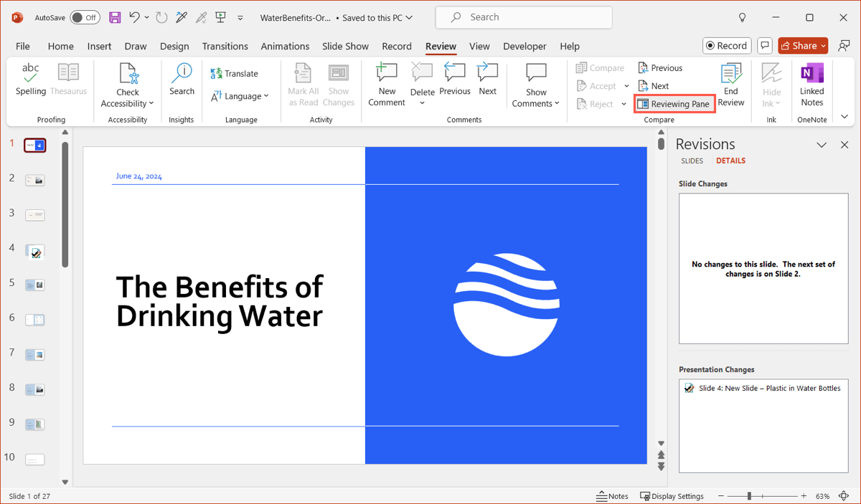
Task: Click the 63% zoom level
Action: point(822,496)
